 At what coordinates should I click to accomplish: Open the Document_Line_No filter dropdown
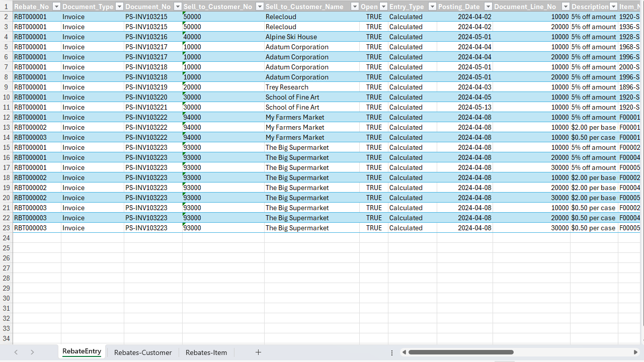point(566,7)
